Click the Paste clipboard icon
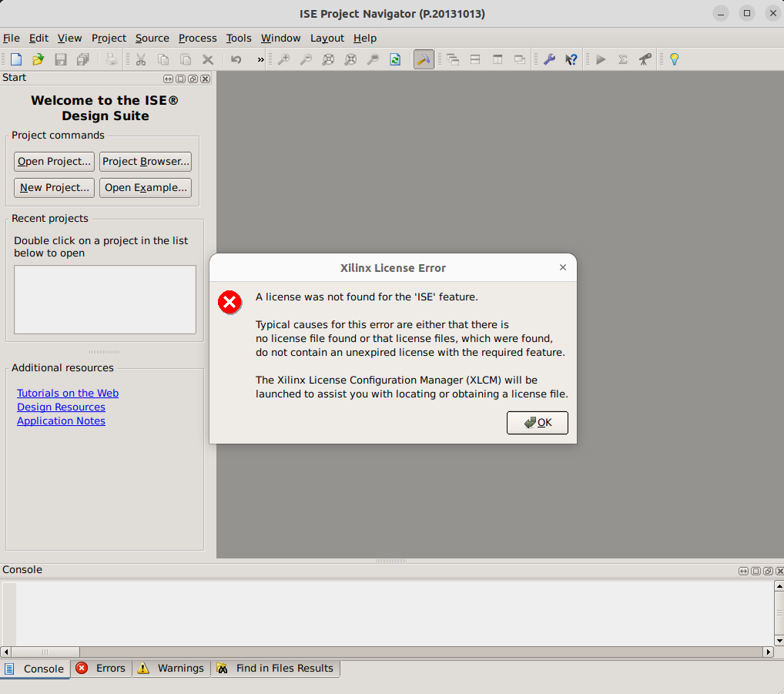784x694 pixels. pyautogui.click(x=186, y=59)
